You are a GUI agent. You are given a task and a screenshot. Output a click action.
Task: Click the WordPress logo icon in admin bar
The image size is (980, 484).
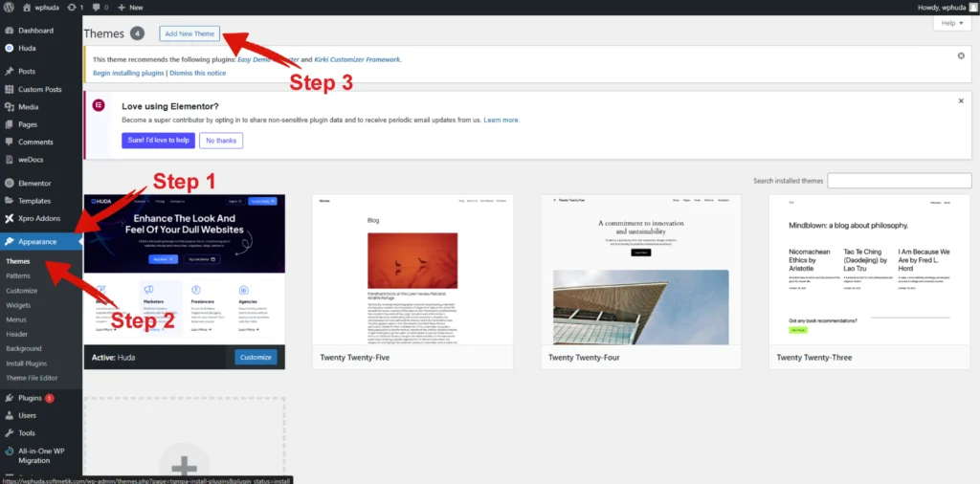[x=8, y=8]
